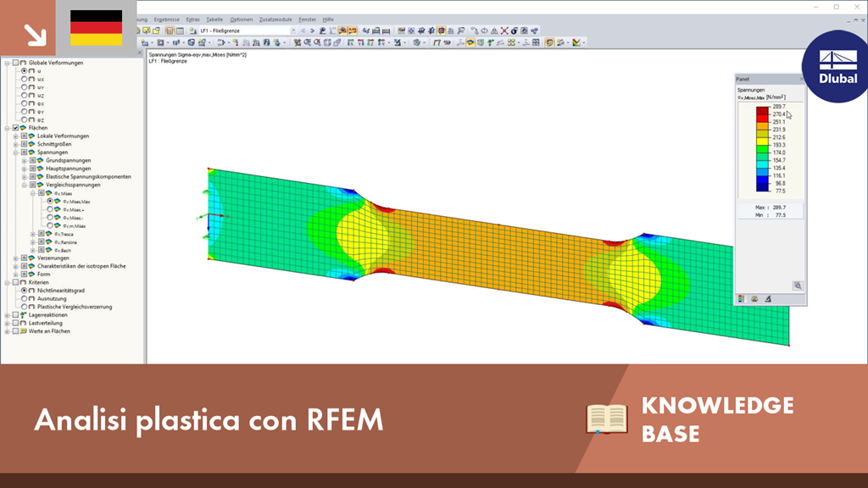The image size is (868, 488).
Task: Check the Kriterien checkbox
Action: point(15,282)
